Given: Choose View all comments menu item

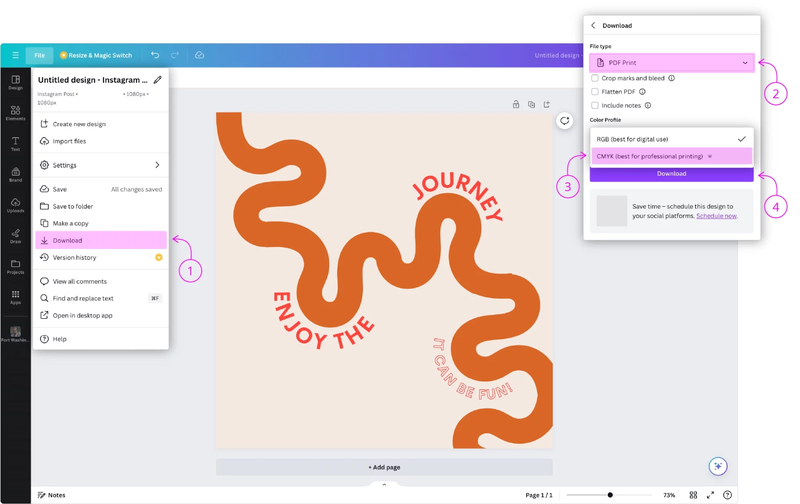Looking at the screenshot, I should [101, 281].
